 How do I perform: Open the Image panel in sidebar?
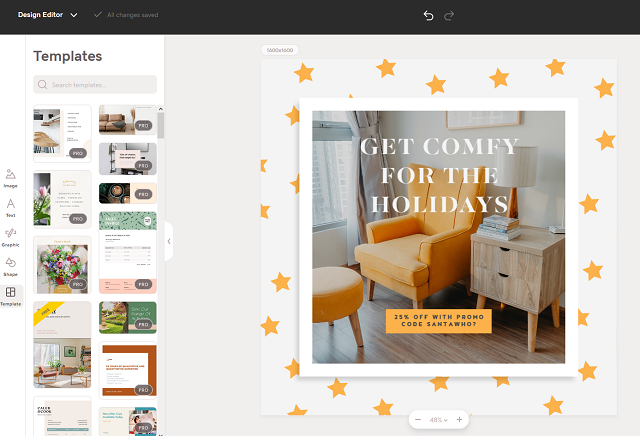click(x=11, y=178)
